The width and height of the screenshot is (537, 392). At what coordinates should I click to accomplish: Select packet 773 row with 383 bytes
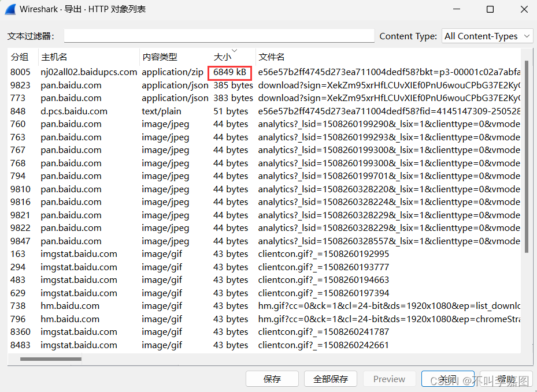(x=264, y=98)
